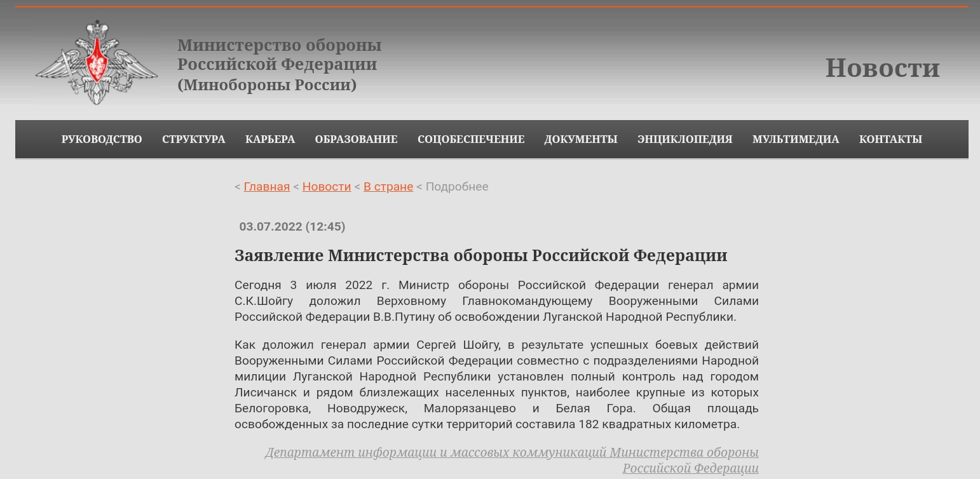This screenshot has width=980, height=479.
Task: Choose 'Соцобеспечение' from the menu bar
Action: pos(471,139)
